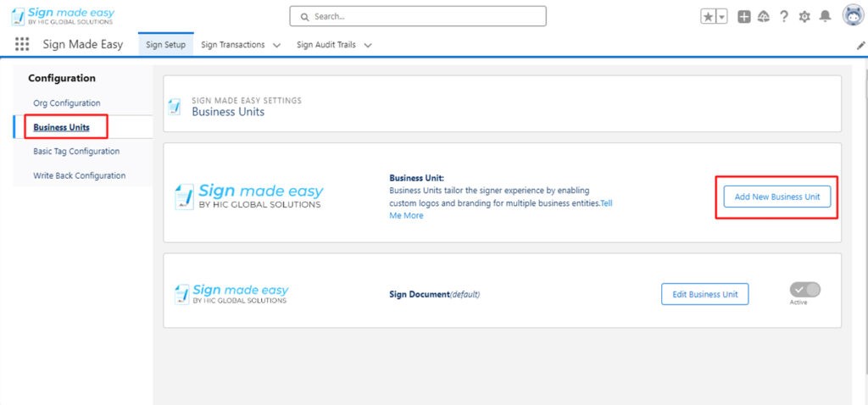This screenshot has height=405, width=868.
Task: Click the SIGN MADE EASY SETTINGS header text
Action: (247, 101)
